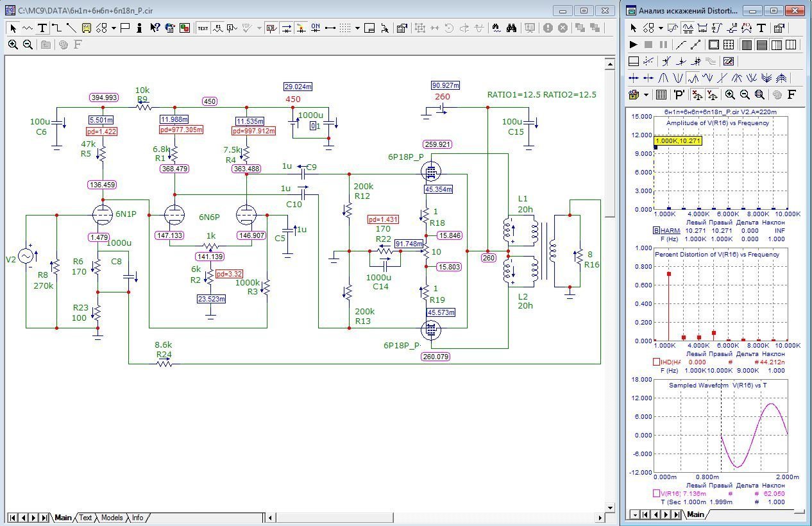Open the numeric output table icon
The width and height of the screenshot is (812, 526).
661,95
